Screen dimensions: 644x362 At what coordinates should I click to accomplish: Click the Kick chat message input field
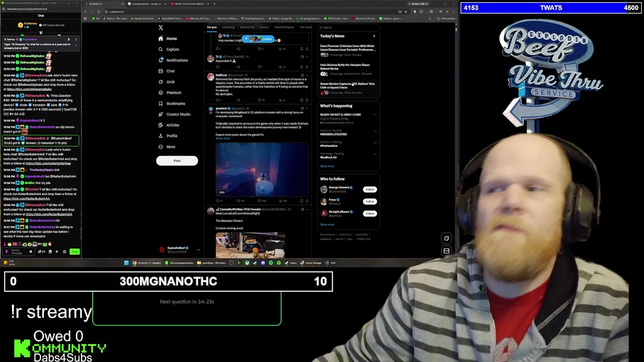[19, 251]
